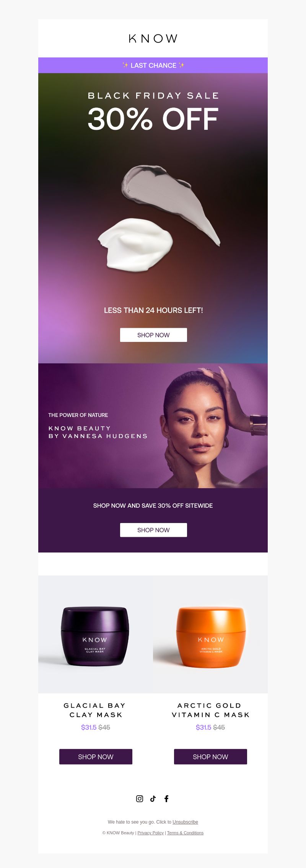Click the purple Glacial Bay jar image
Screen dimensions: 306x868
tap(96, 634)
